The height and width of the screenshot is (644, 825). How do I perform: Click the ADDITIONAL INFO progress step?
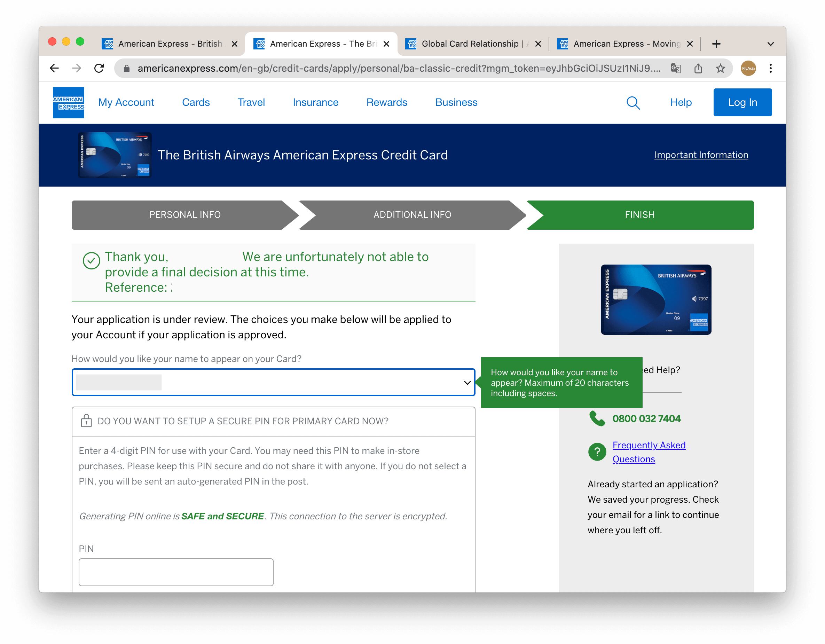point(412,215)
